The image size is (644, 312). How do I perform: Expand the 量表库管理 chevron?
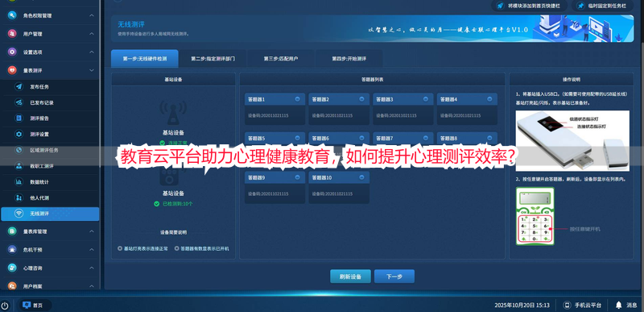pos(92,231)
